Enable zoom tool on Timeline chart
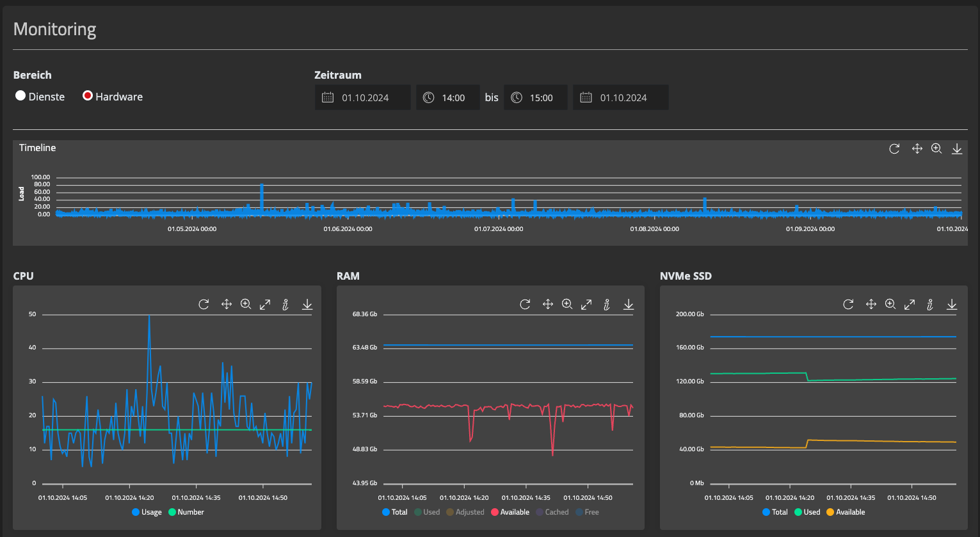This screenshot has height=537, width=980. tap(936, 148)
